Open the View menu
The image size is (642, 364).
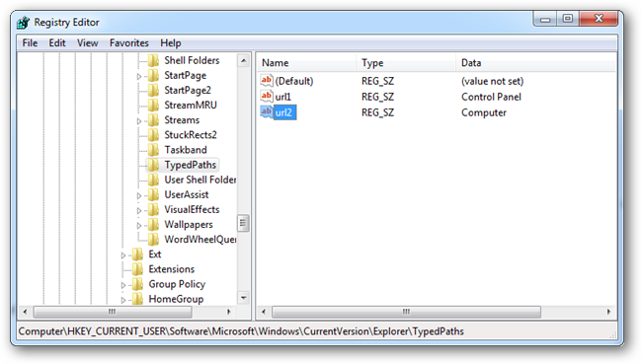point(88,43)
